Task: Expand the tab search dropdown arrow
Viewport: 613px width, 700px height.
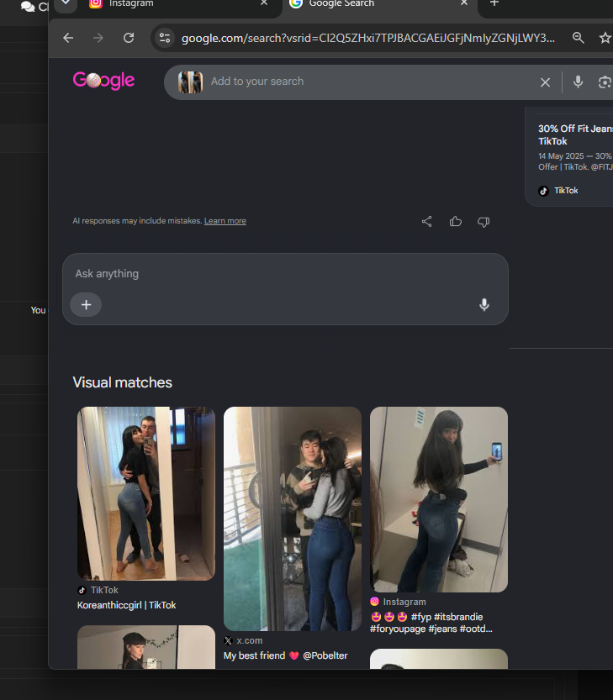Action: pos(66,3)
